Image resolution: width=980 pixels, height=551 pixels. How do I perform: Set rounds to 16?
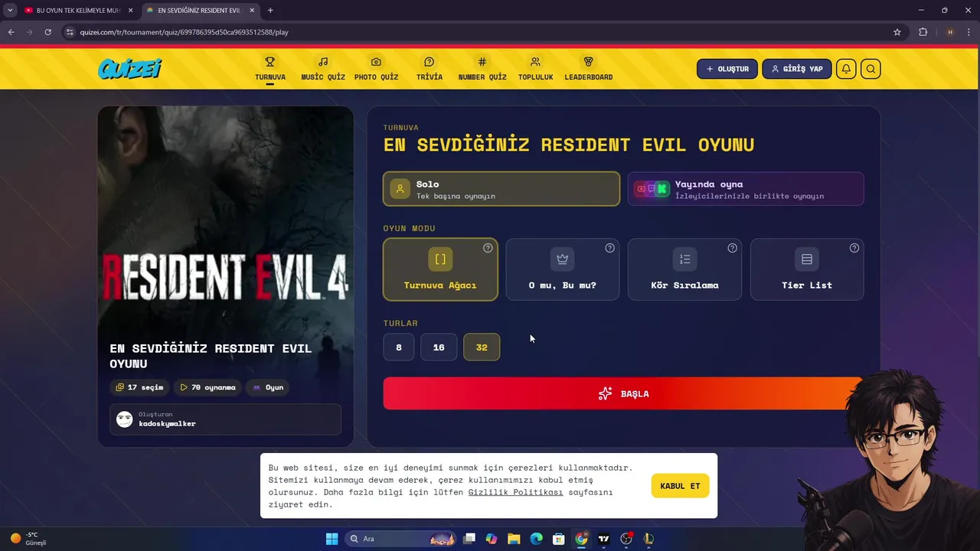[439, 347]
